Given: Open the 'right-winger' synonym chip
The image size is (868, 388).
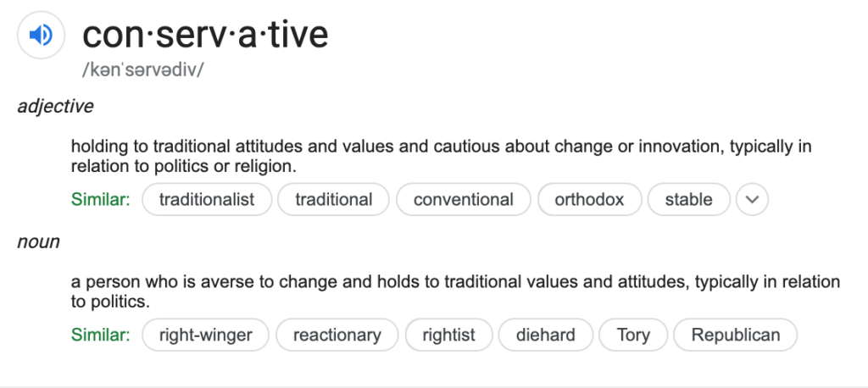Looking at the screenshot, I should pyautogui.click(x=205, y=335).
